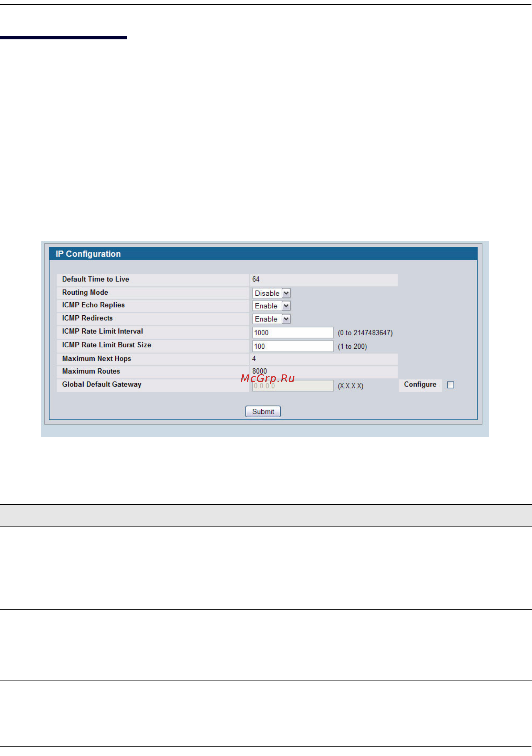Click the (X.X.X.X) format hint
The height and width of the screenshot is (756, 532).
point(350,386)
